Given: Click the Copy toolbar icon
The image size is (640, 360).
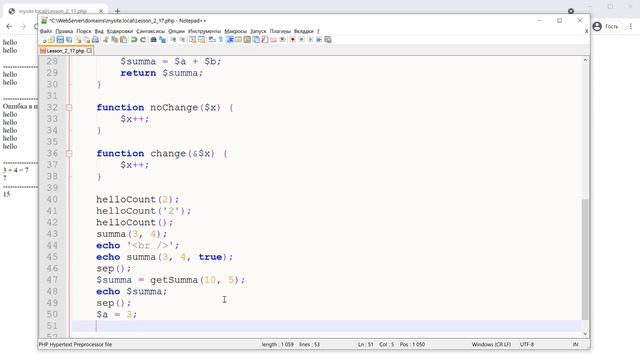Looking at the screenshot, I should (115, 40).
